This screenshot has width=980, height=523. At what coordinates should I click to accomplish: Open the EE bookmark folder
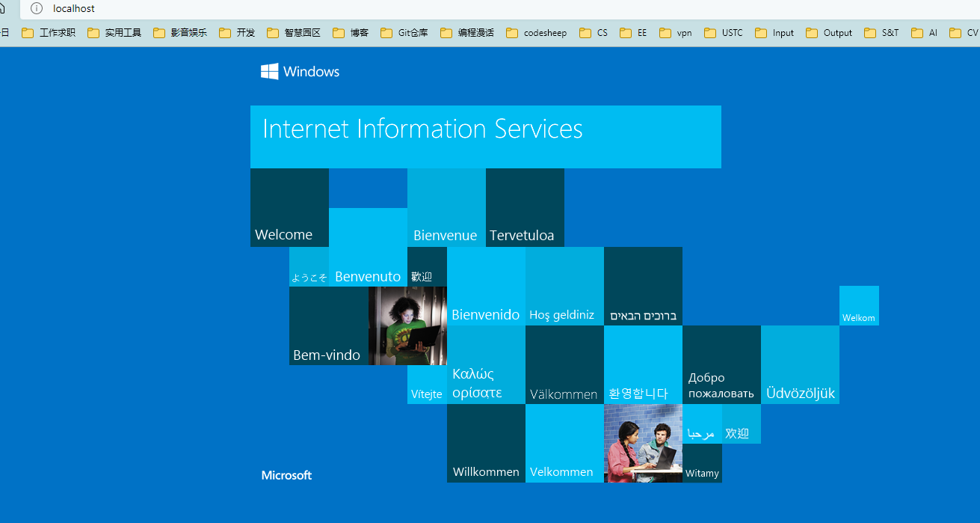pyautogui.click(x=633, y=33)
